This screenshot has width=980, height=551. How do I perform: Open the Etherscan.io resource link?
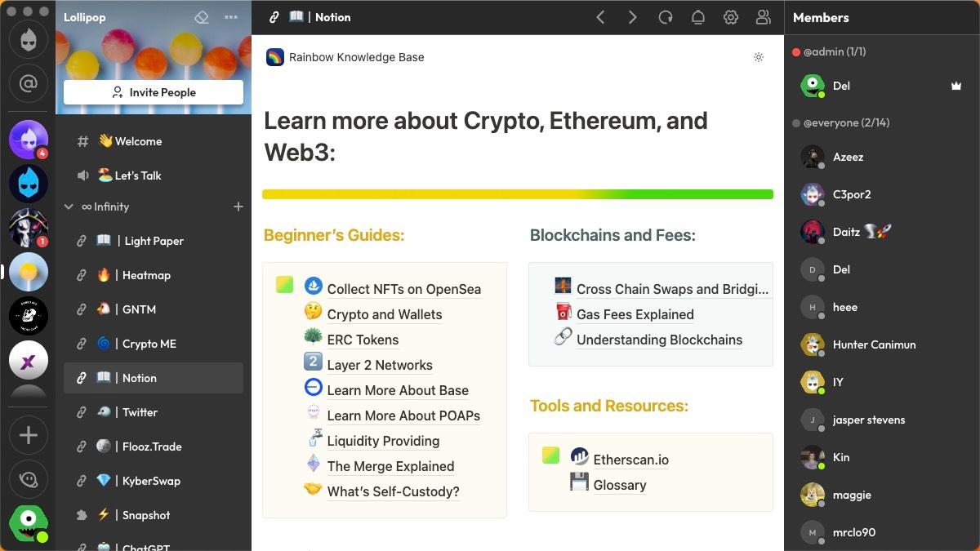pyautogui.click(x=630, y=460)
